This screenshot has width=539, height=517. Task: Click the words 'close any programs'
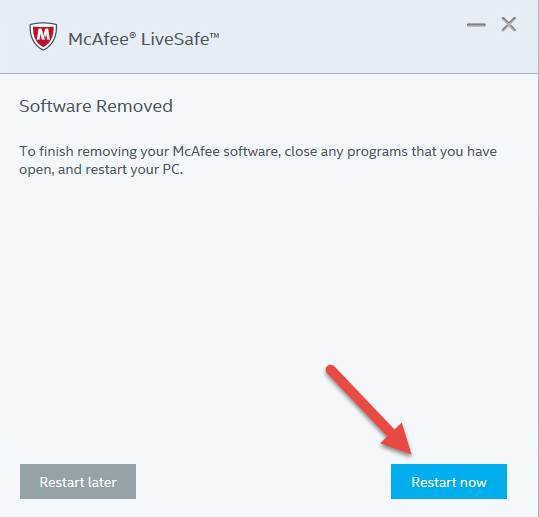[x=346, y=152]
